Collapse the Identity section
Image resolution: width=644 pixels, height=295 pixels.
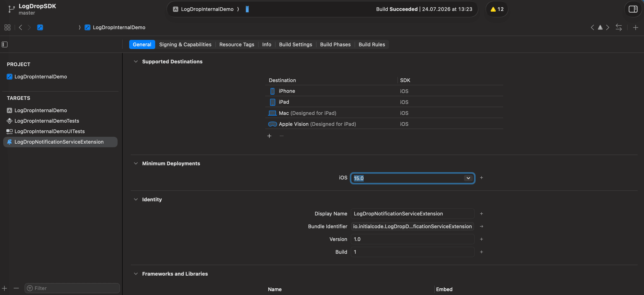136,199
